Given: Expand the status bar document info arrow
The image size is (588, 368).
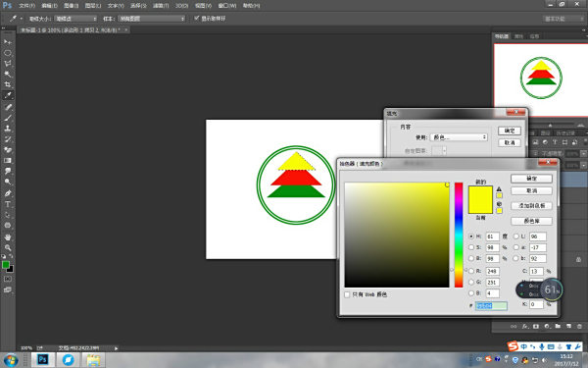Looking at the screenshot, I should pos(116,348).
